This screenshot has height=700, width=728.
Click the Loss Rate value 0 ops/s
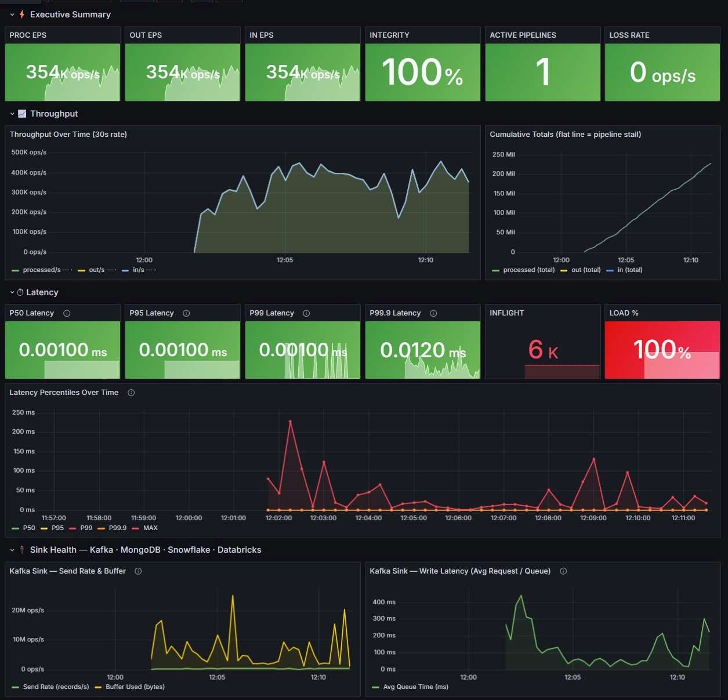pyautogui.click(x=662, y=73)
